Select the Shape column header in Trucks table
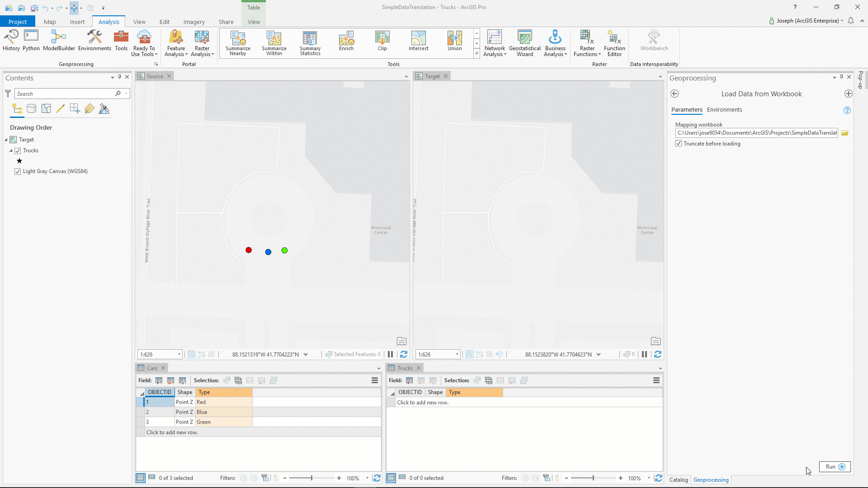The height and width of the screenshot is (488, 868). [x=435, y=392]
